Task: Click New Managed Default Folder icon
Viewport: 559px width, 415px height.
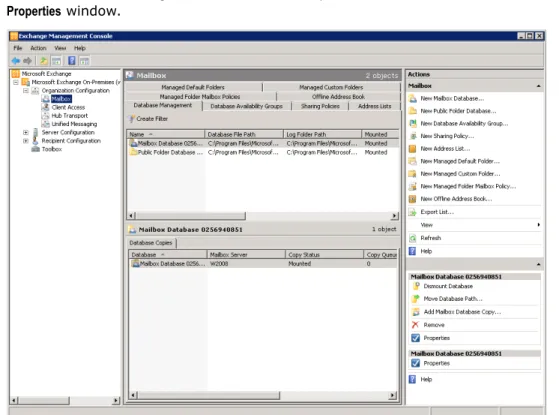Action: [x=412, y=161]
